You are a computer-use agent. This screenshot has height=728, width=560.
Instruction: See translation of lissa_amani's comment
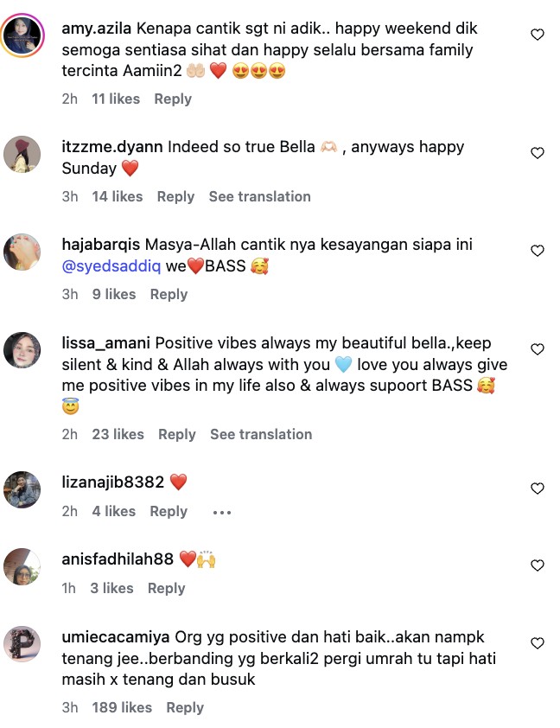click(x=261, y=434)
